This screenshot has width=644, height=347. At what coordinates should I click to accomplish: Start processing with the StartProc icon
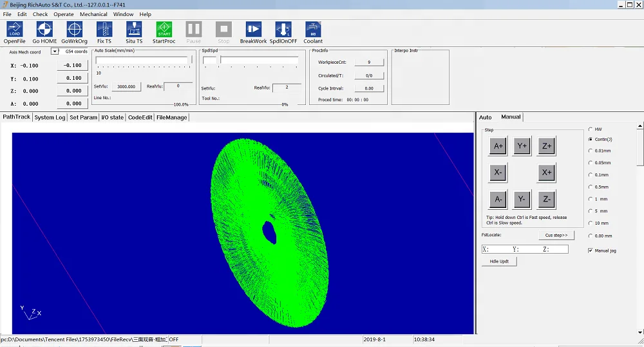(x=164, y=30)
